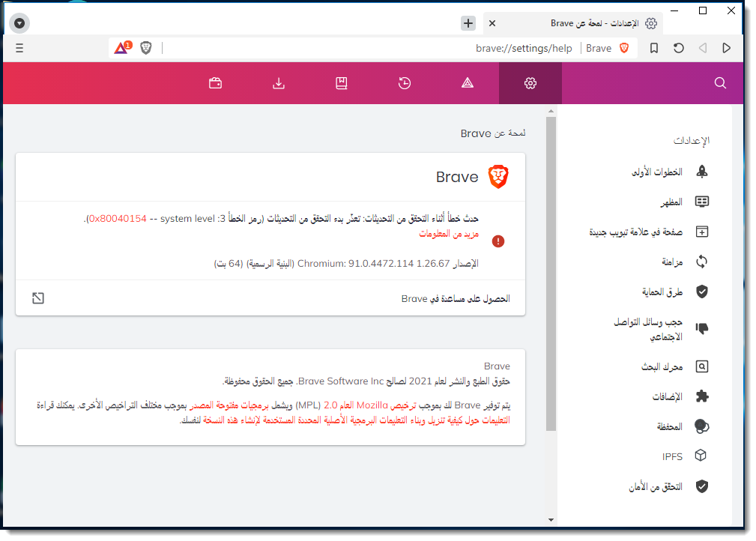Click the build instructions link التعليمات حول كيفية تنزيل
The width and height of the screenshot is (756, 541).
click(x=357, y=420)
